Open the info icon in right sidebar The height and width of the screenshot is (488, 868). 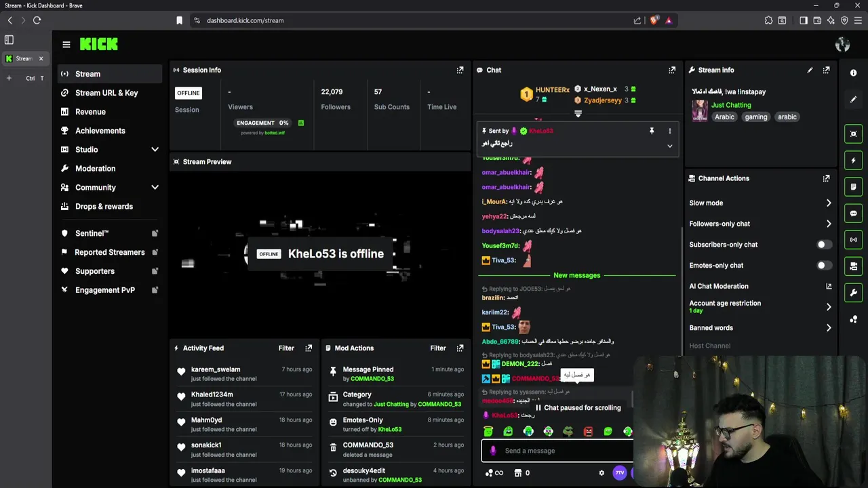click(x=853, y=73)
